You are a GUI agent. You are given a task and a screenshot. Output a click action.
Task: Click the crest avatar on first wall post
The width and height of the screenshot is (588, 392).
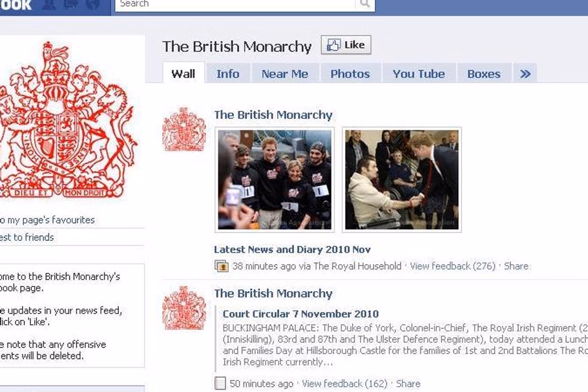(184, 129)
